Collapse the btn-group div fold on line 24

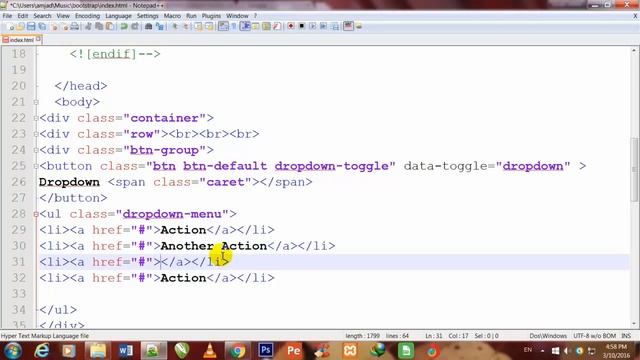[x=36, y=150]
